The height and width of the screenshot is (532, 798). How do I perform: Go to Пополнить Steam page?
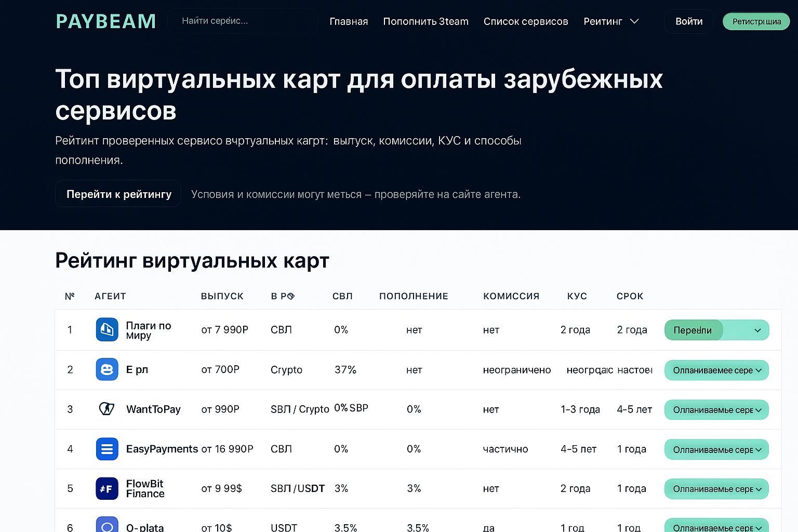[425, 21]
